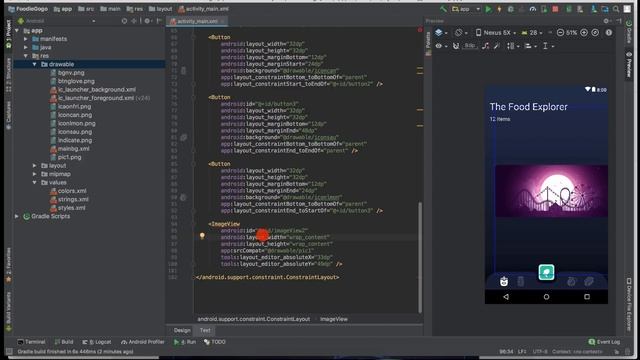
Task: Open the Guidelines dropdown in preview toolbar
Action: [548, 46]
